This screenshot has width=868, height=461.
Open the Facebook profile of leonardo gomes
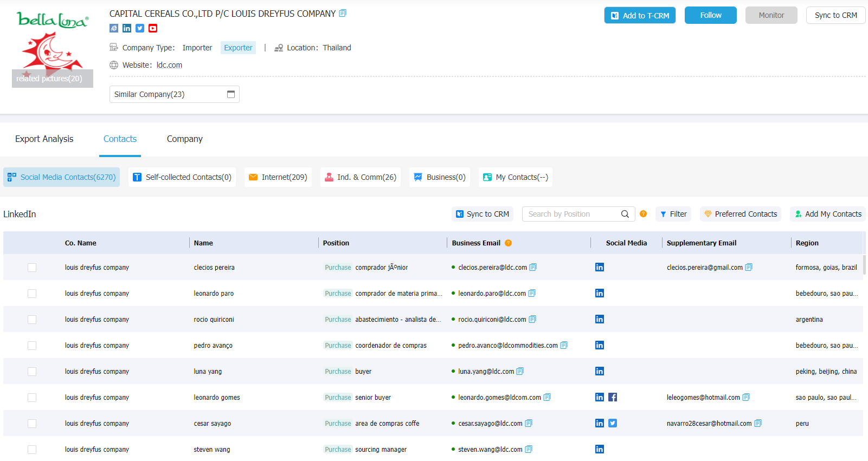[613, 397]
